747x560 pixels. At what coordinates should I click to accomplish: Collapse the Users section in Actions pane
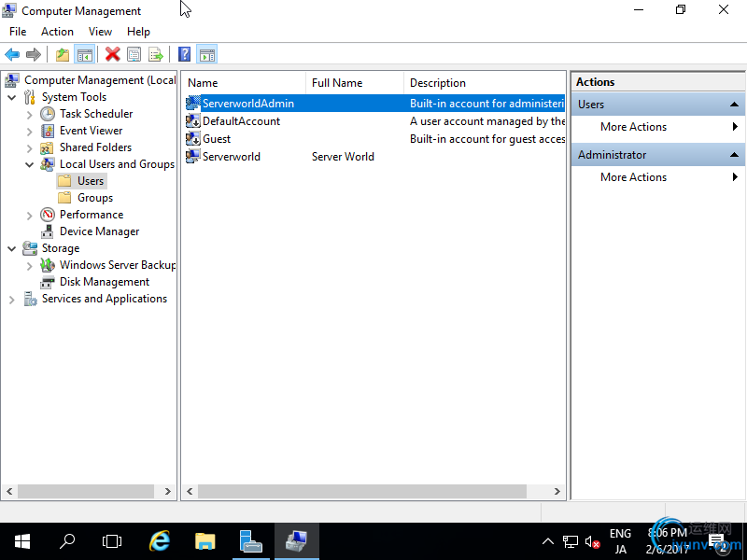pyautogui.click(x=734, y=105)
